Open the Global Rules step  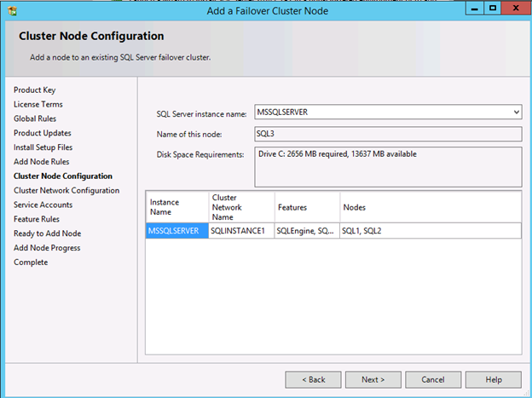[x=35, y=118]
